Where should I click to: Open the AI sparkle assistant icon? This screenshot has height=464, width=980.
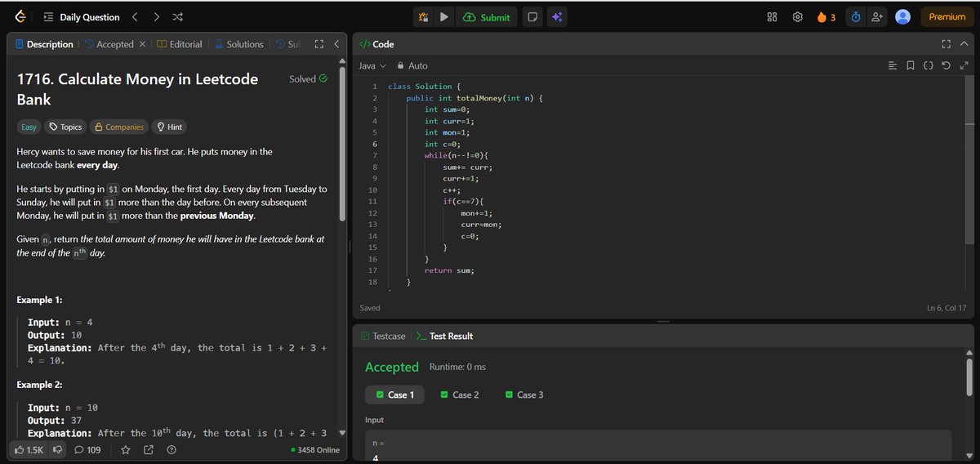558,17
